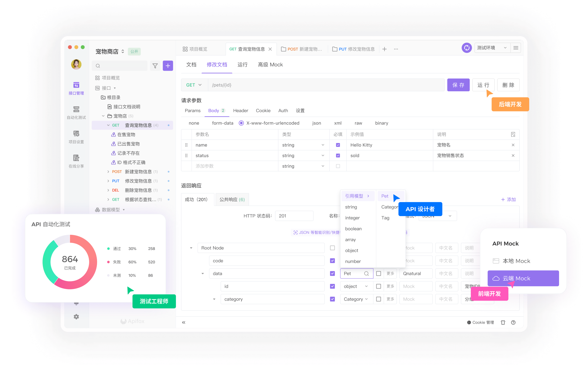The image size is (588, 372).
Task: Open the GET method dropdown
Action: point(194,85)
